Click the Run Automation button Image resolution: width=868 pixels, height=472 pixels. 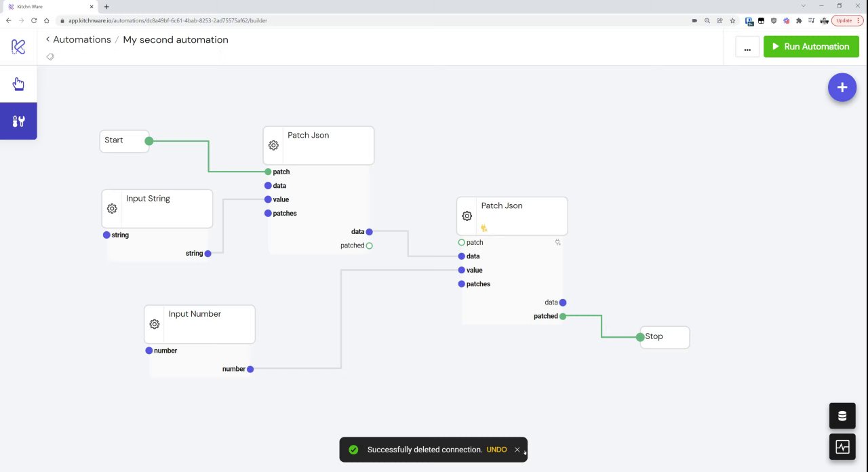pos(811,47)
